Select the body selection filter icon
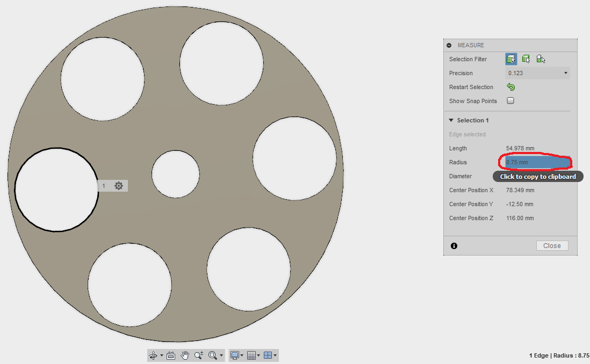 [x=526, y=59]
